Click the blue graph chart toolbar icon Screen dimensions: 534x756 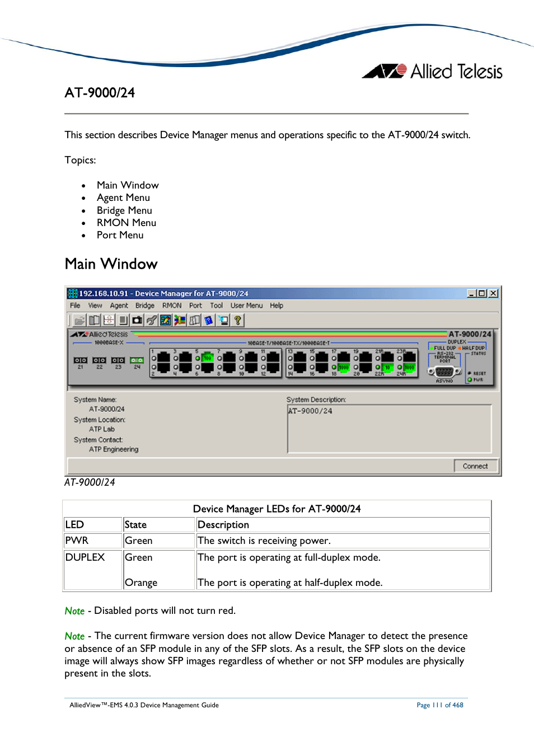pos(166,320)
